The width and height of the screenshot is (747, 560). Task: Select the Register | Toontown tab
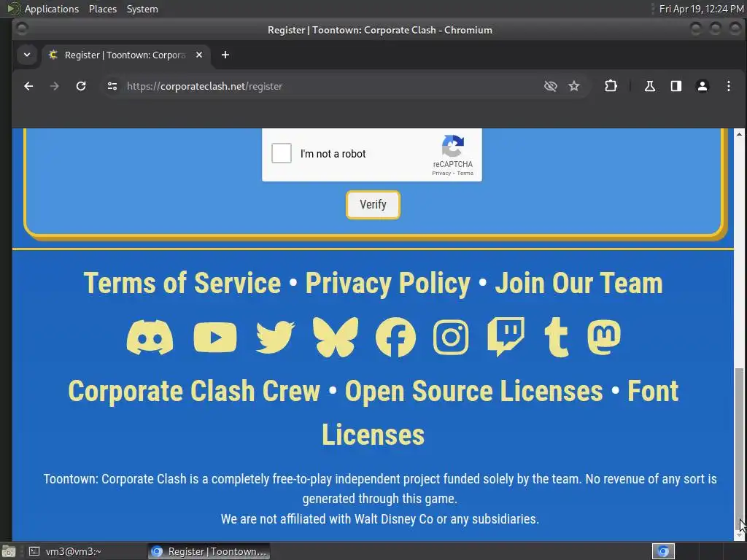tap(126, 55)
